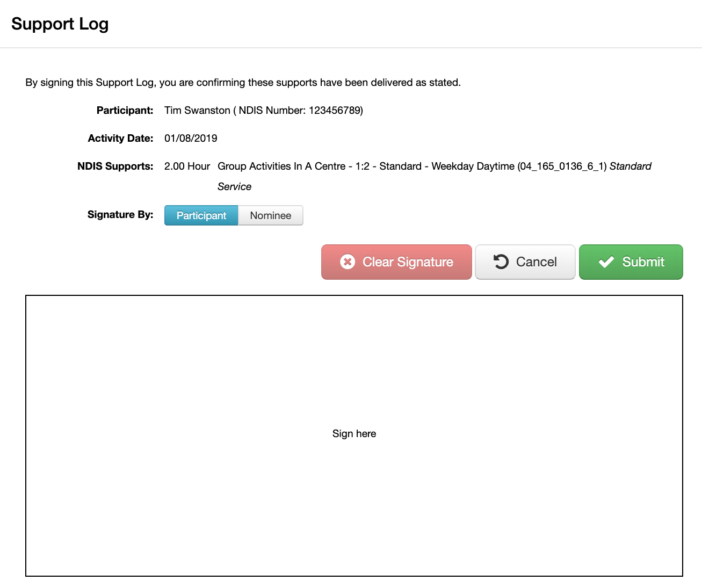Click the Participant label on the toggle
The height and width of the screenshot is (588, 702).
201,215
